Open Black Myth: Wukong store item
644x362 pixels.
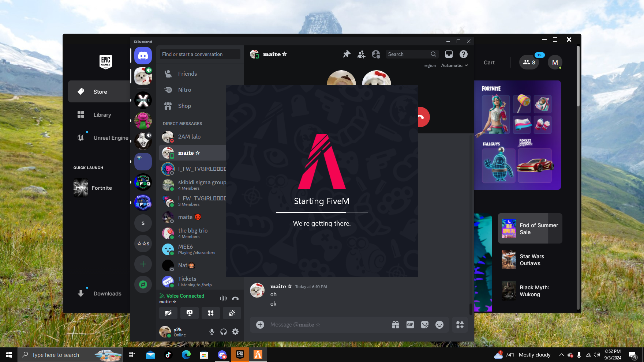coord(530,291)
